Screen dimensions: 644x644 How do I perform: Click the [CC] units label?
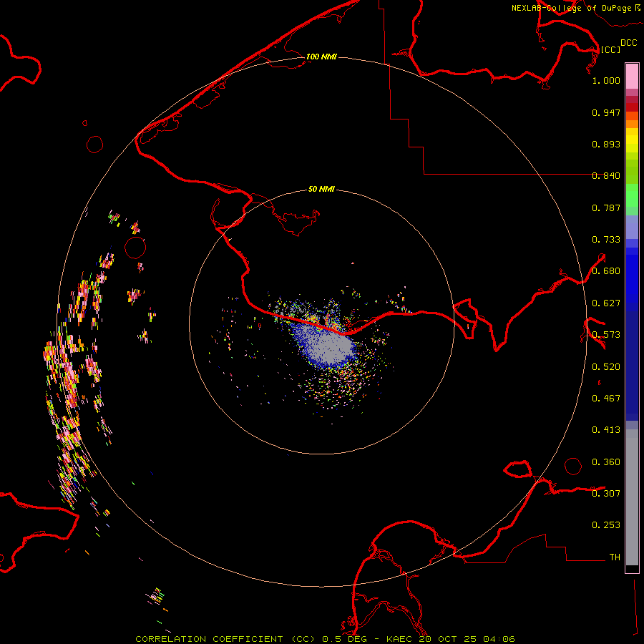[x=610, y=49]
